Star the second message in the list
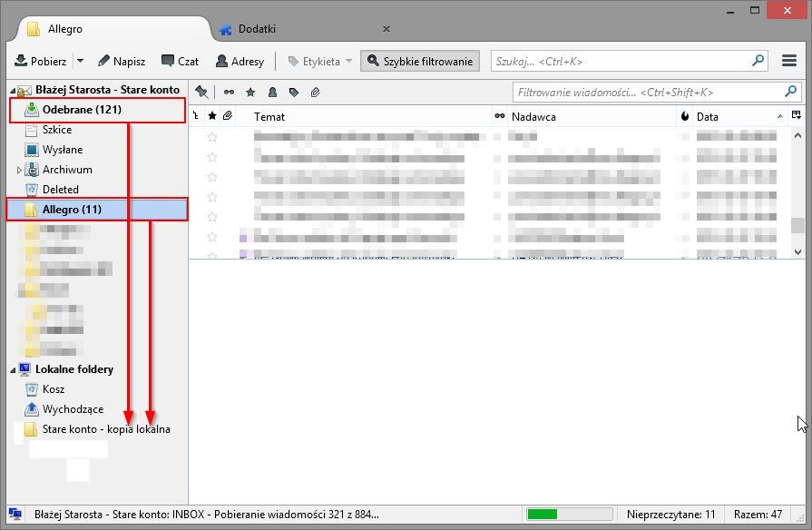This screenshot has width=812, height=530. [x=211, y=157]
